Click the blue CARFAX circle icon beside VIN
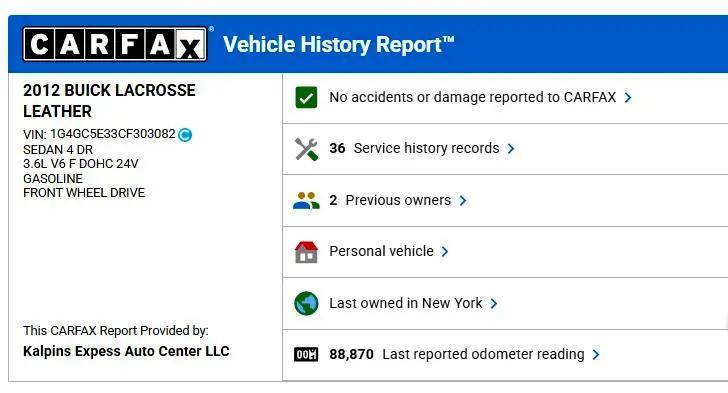The image size is (728, 393). tap(185, 135)
